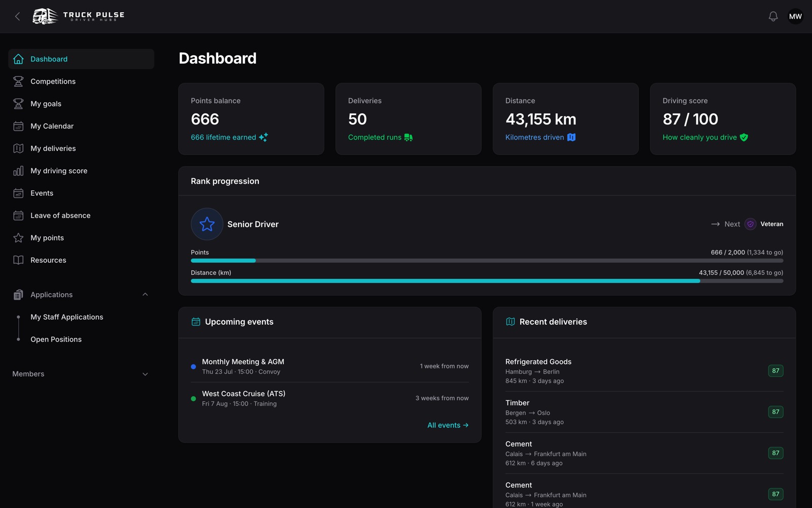Click map icon beside Kilometres driven

click(x=571, y=137)
